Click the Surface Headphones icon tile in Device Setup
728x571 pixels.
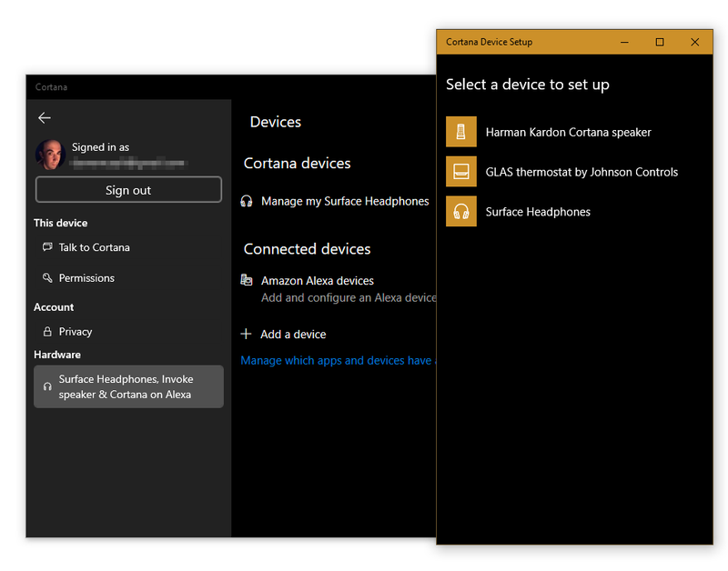pyautogui.click(x=461, y=212)
